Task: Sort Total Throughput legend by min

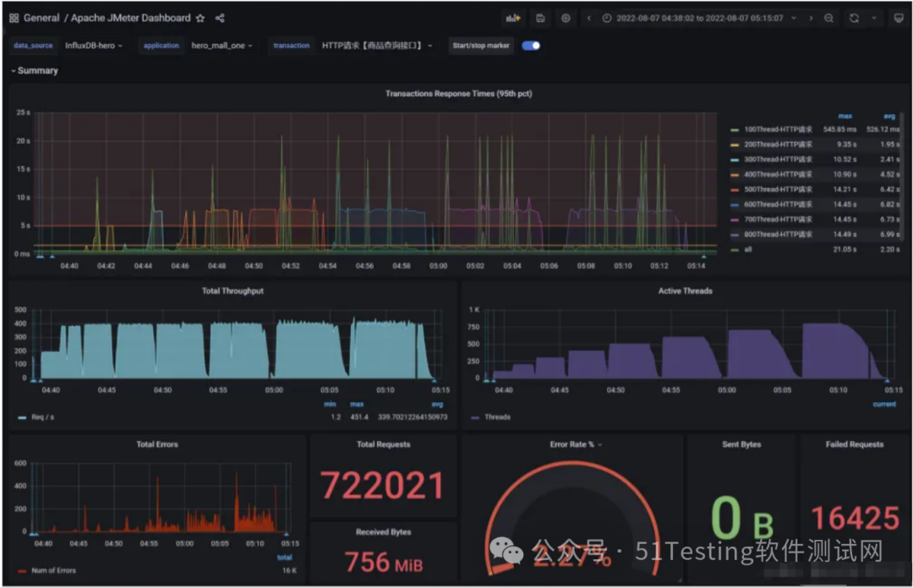Action: (x=330, y=404)
